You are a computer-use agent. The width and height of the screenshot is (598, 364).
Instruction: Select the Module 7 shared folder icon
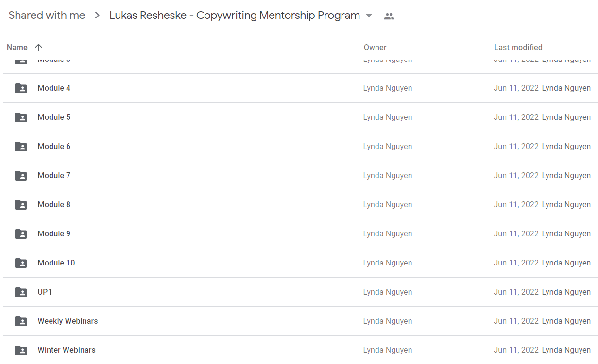(21, 176)
